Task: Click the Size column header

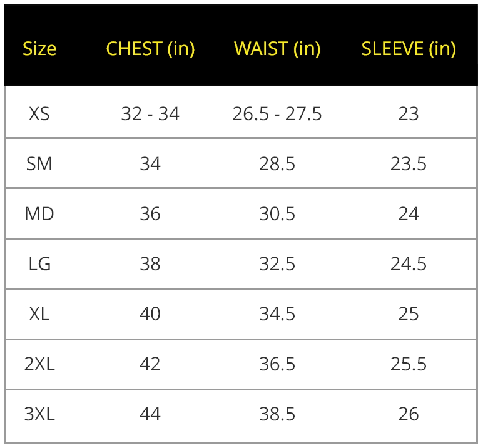Action: click(x=39, y=49)
